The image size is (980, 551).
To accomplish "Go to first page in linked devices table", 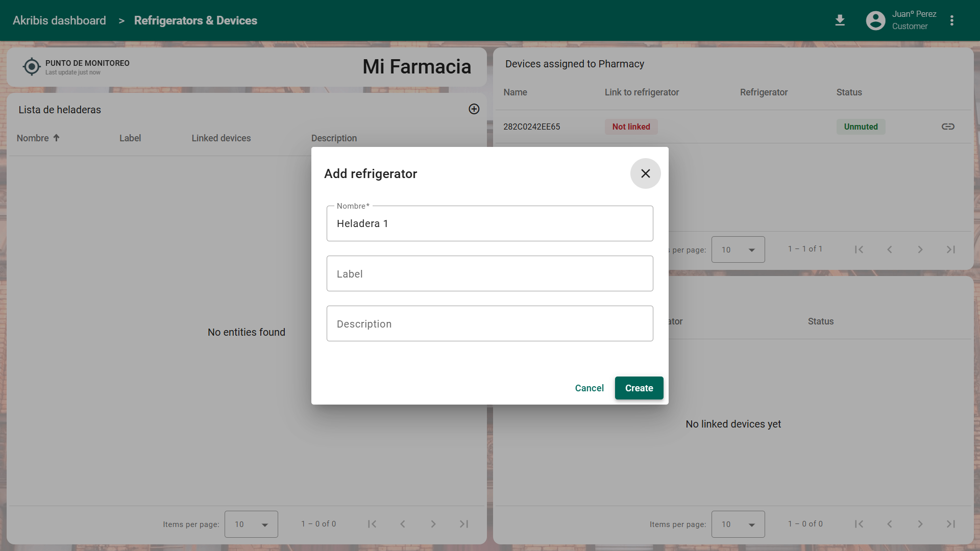I will 859,524.
